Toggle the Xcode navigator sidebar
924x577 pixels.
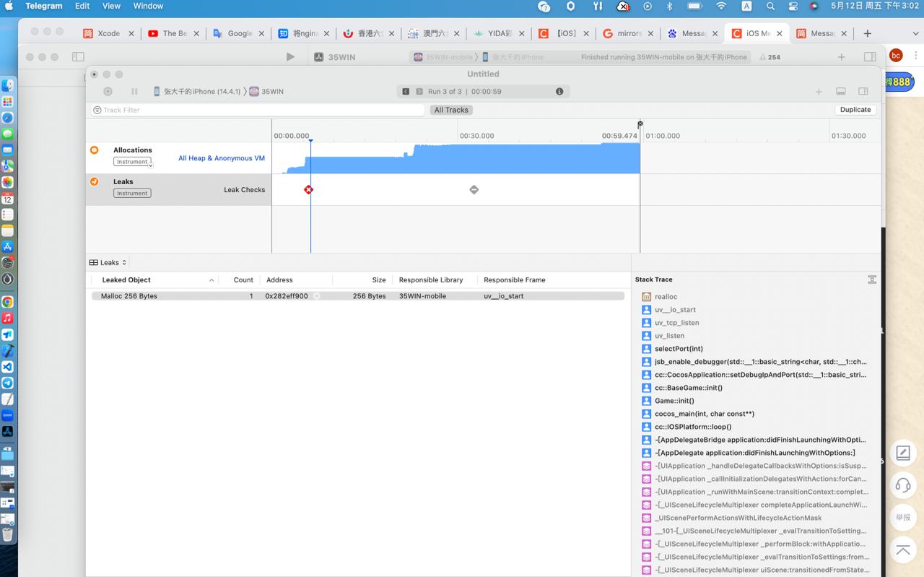click(78, 57)
